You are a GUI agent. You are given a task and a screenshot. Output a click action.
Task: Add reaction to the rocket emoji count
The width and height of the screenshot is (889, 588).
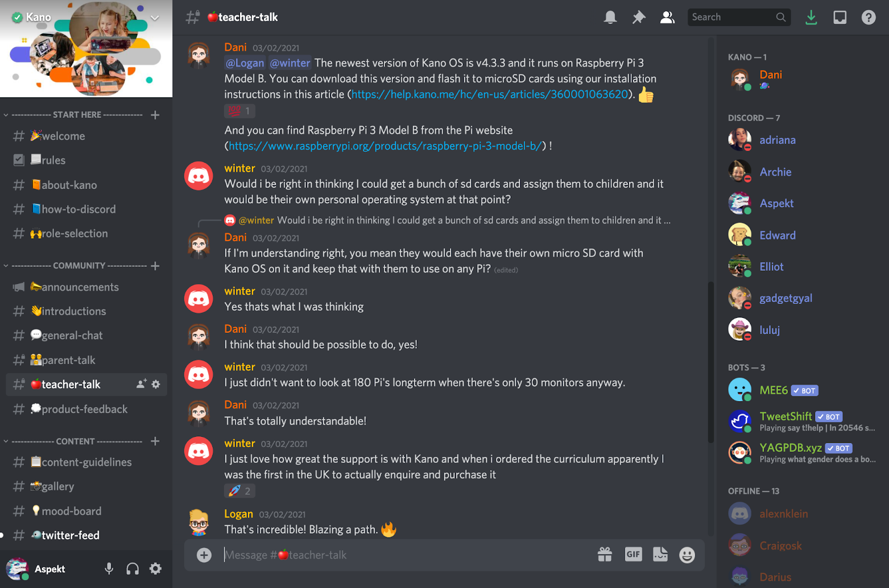(240, 491)
